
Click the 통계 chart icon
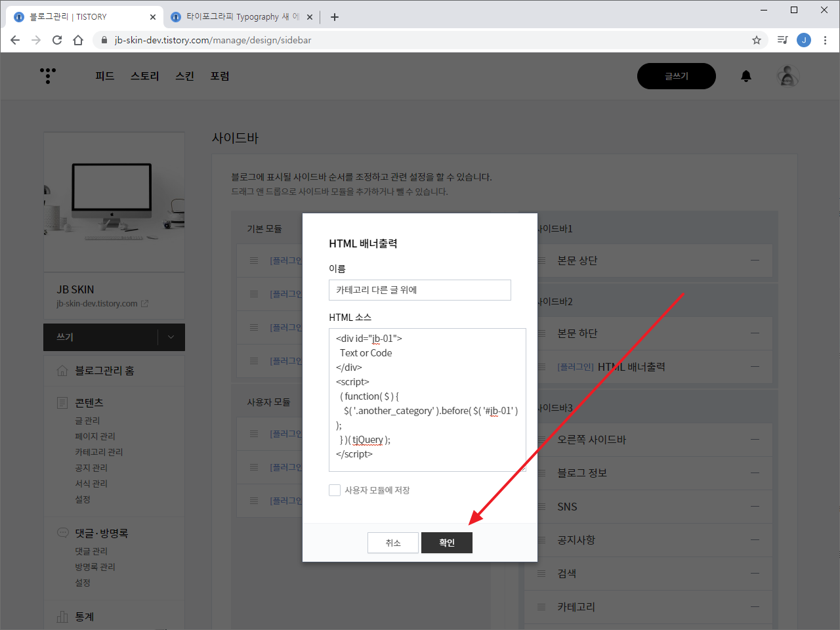[62, 616]
